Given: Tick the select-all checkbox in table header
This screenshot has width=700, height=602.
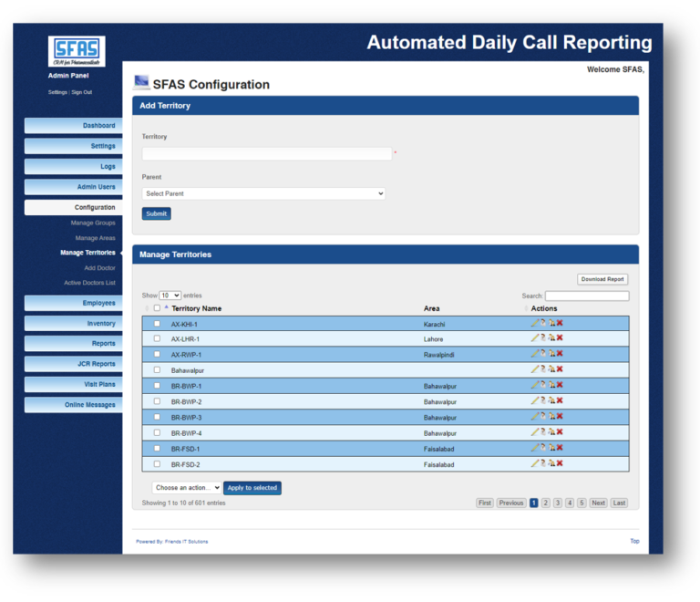Looking at the screenshot, I should click(x=157, y=308).
